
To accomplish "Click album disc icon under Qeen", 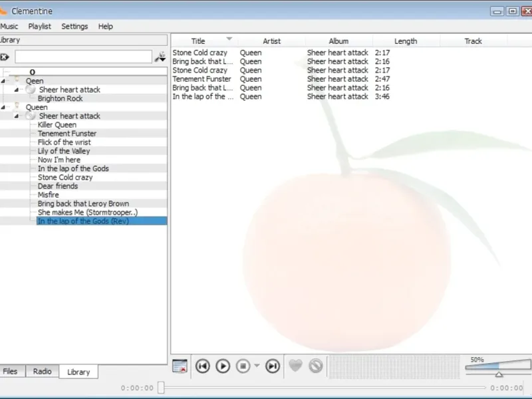I will tap(31, 90).
